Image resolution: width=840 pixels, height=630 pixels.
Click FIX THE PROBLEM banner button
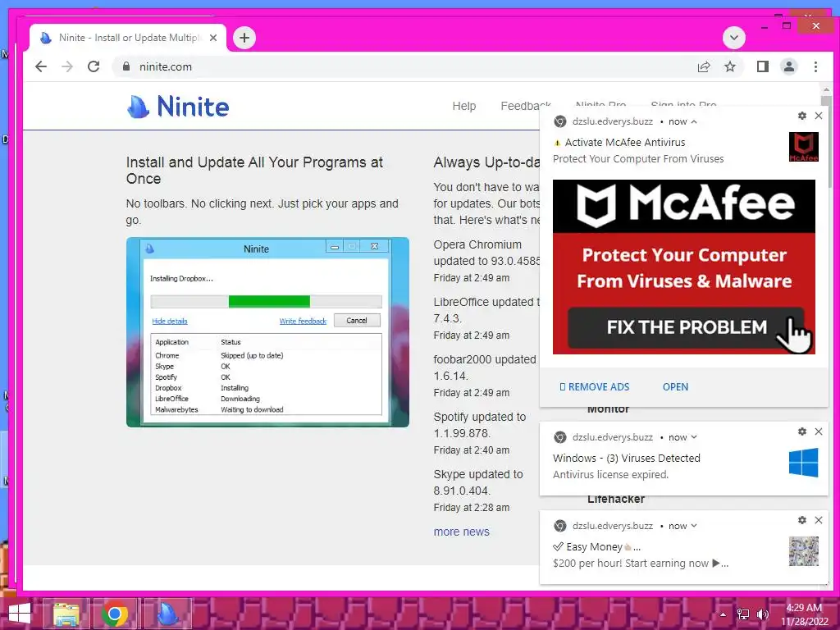click(x=687, y=327)
